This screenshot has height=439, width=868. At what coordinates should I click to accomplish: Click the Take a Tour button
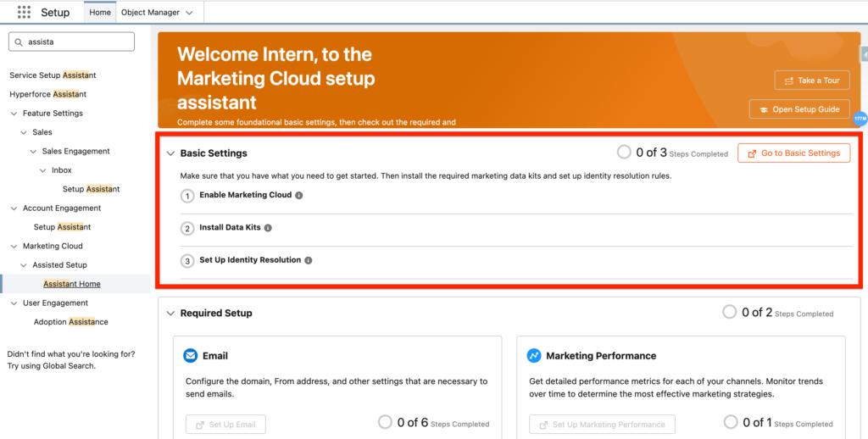coord(811,81)
